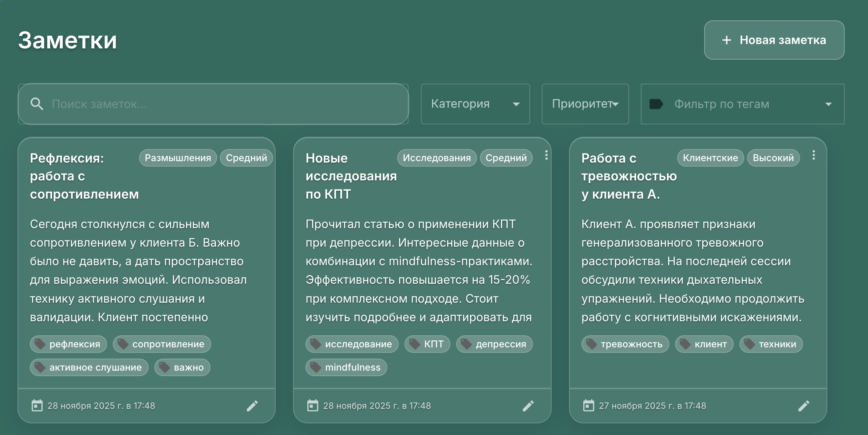Toggle the «тревожность» tag chip
The image size is (868, 435).
click(x=625, y=344)
